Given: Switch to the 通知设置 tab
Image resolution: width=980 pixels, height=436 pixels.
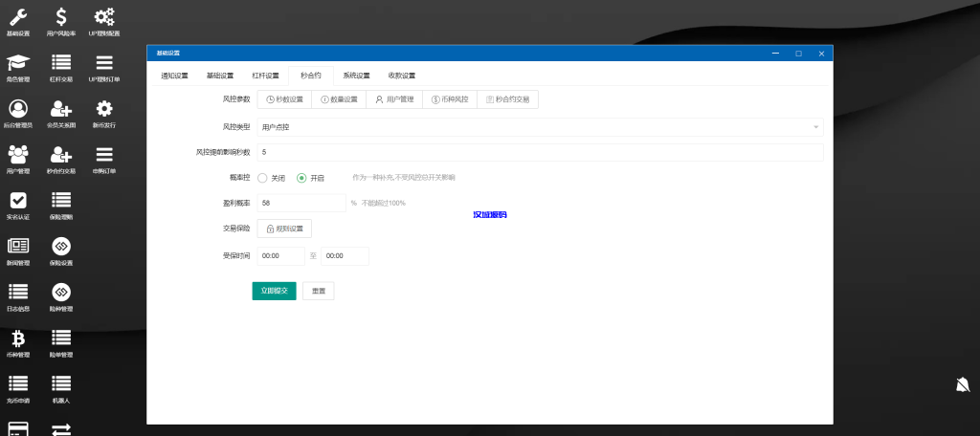Looking at the screenshot, I should point(174,76).
